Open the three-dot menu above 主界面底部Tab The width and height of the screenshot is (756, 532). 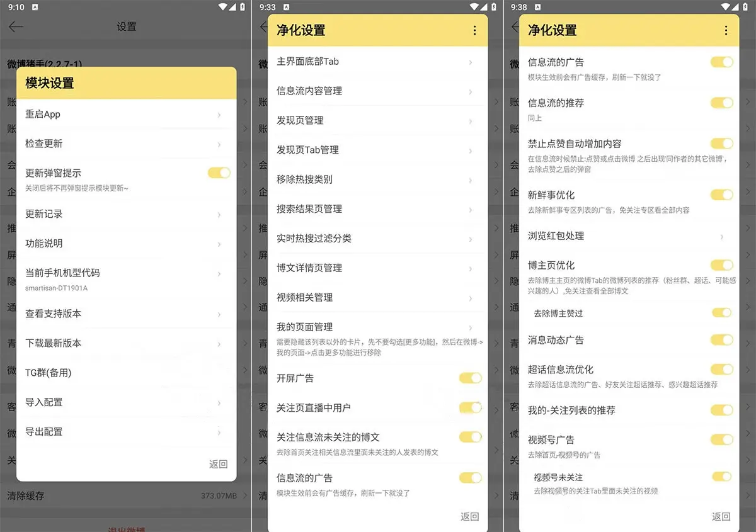tap(474, 30)
